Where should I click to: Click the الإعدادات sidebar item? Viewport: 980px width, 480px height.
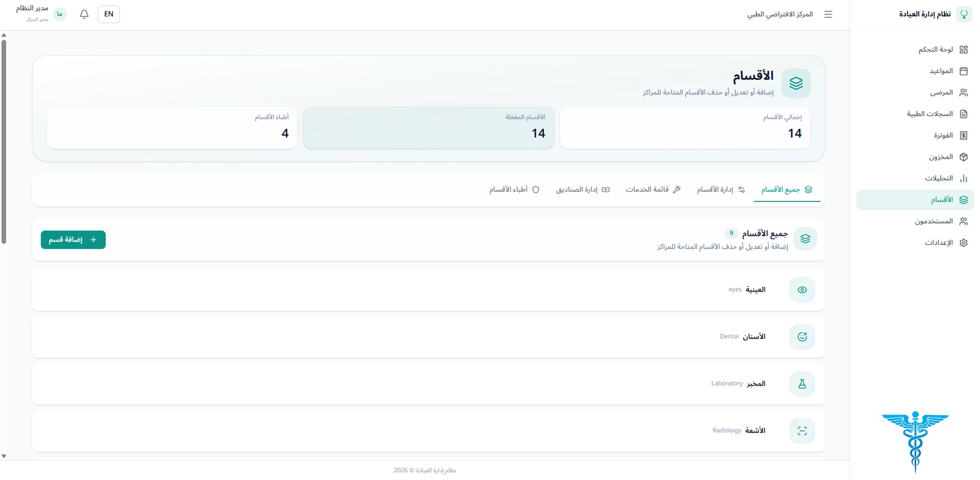coord(915,243)
